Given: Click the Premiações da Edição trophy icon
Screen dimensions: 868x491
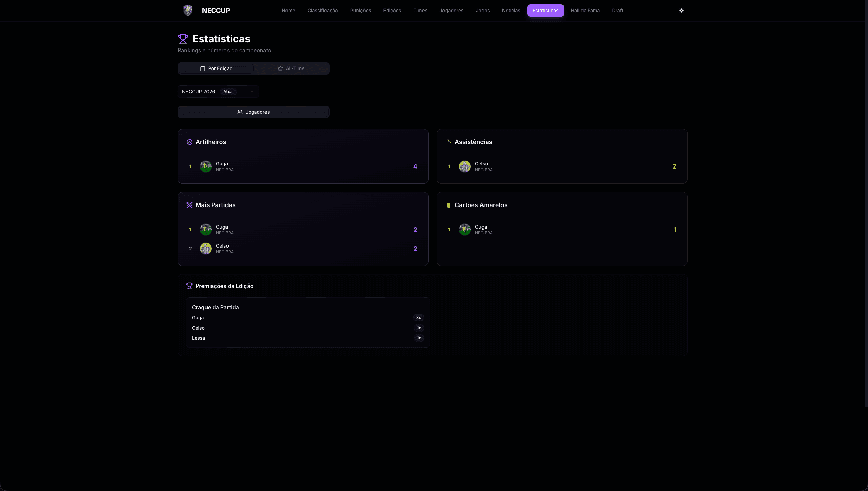Looking at the screenshot, I should 190,286.
